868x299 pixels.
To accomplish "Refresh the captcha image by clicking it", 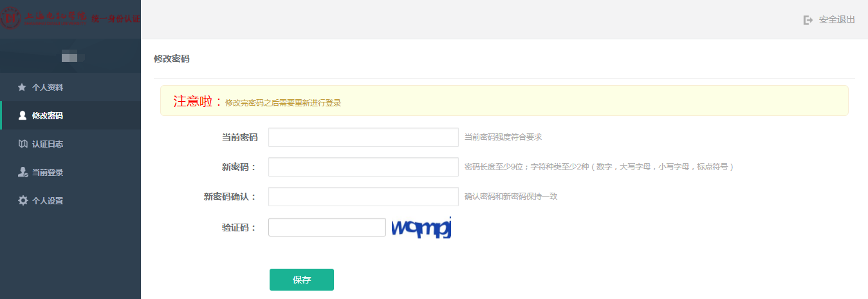I will 421,227.
